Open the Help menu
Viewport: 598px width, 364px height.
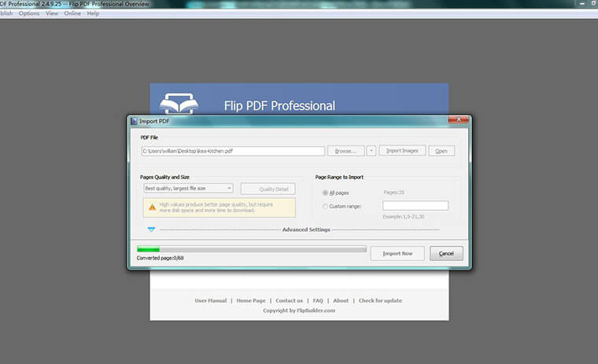tap(93, 13)
